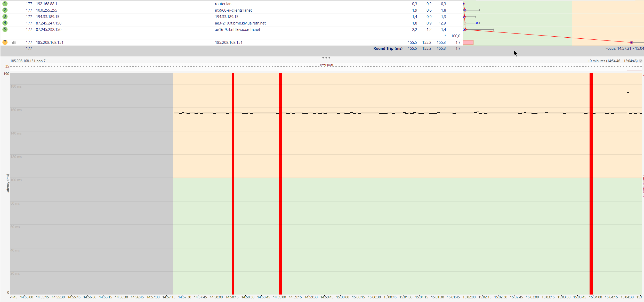
Task: Click hop 5 green circle icon
Action: pyautogui.click(x=5, y=29)
